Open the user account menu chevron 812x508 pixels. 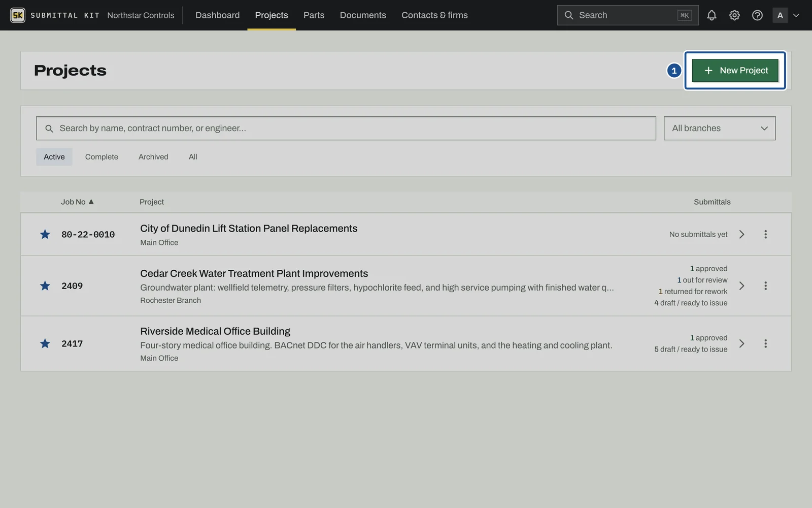point(796,15)
